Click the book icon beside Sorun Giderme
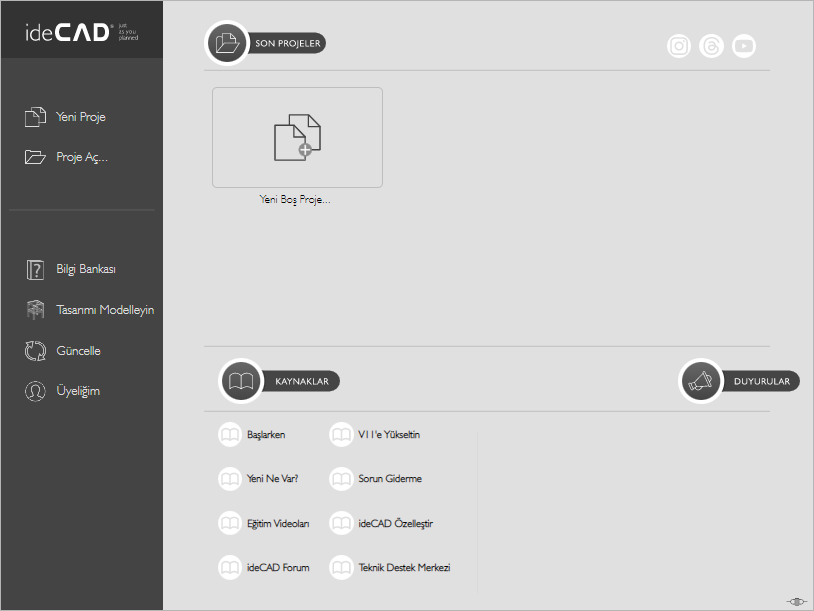The height and width of the screenshot is (611, 814). [341, 479]
